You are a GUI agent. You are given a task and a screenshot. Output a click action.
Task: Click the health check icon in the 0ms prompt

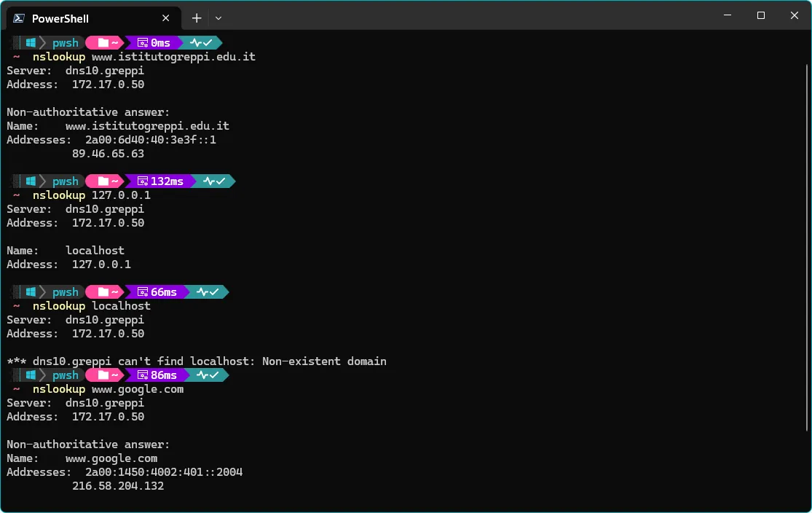(x=201, y=43)
